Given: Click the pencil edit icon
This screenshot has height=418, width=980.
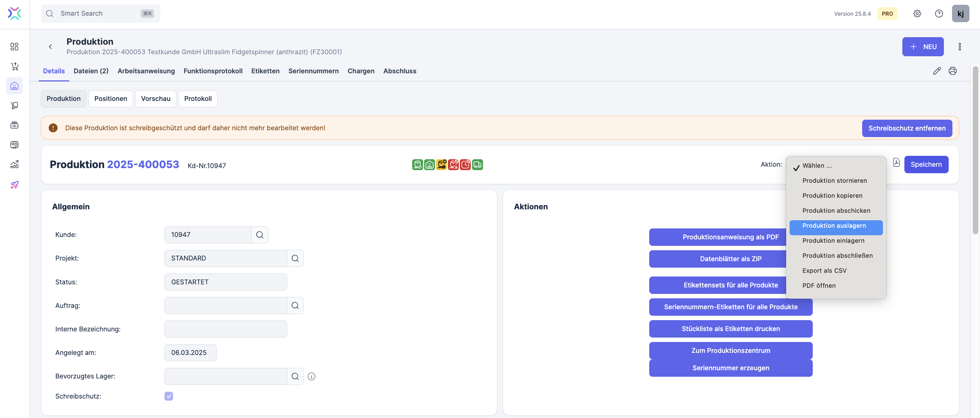Looking at the screenshot, I should (937, 71).
